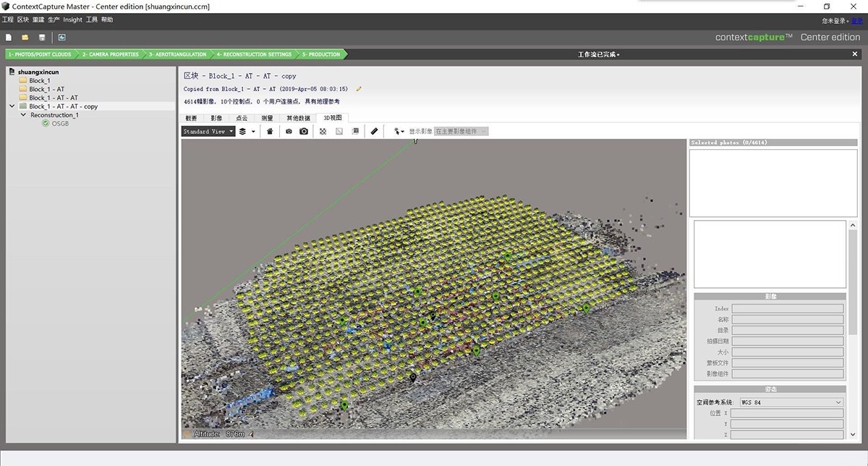Select the measurement ruler tool icon
868x466 pixels.
374,131
